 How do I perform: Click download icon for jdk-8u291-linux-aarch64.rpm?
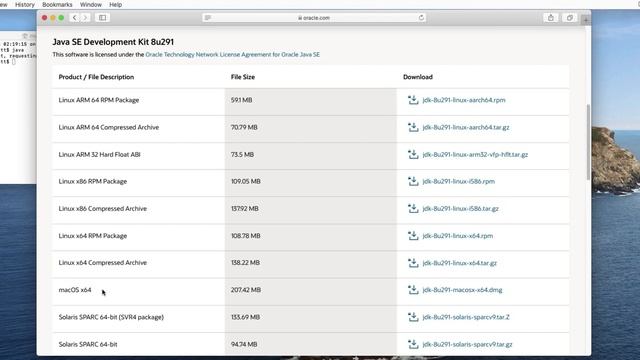tap(413, 100)
